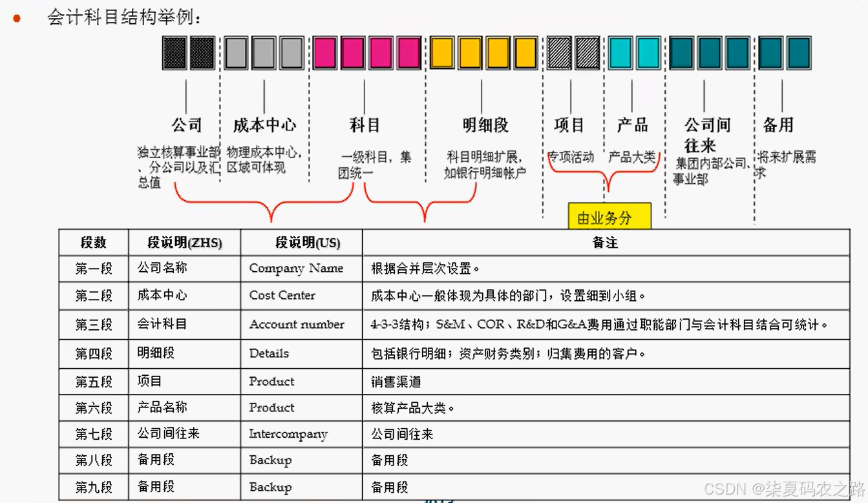The height and width of the screenshot is (503, 868).
Task: Click the 段数 table header
Action: coord(93,242)
